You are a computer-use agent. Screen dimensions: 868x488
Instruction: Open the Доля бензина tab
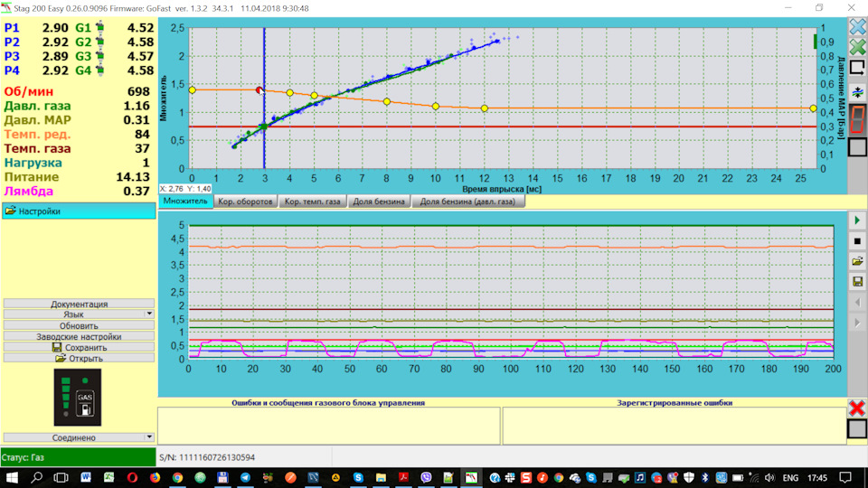pyautogui.click(x=379, y=202)
